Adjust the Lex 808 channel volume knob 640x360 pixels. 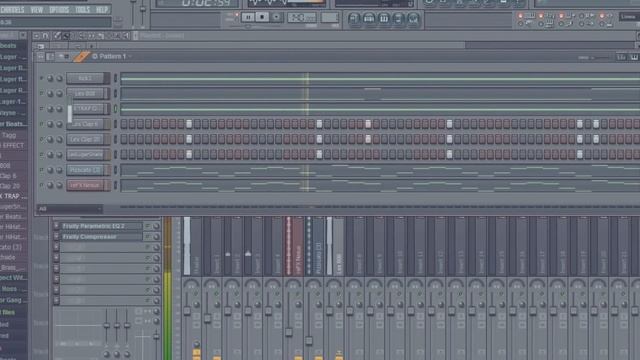tap(60, 93)
